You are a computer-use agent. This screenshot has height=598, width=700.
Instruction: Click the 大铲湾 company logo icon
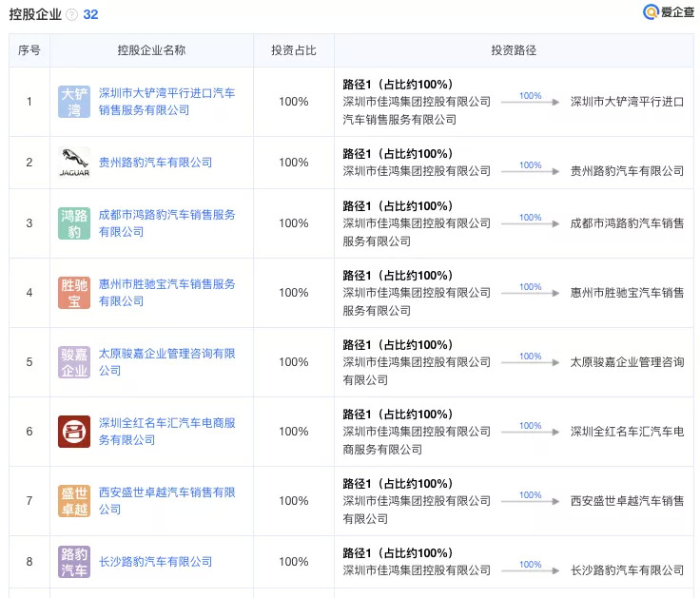(x=74, y=102)
